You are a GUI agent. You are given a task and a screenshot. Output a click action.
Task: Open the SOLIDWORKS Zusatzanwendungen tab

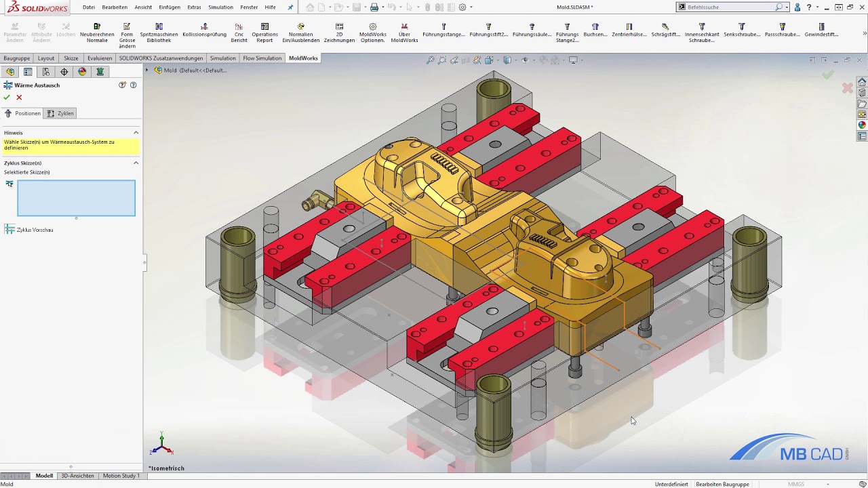161,58
